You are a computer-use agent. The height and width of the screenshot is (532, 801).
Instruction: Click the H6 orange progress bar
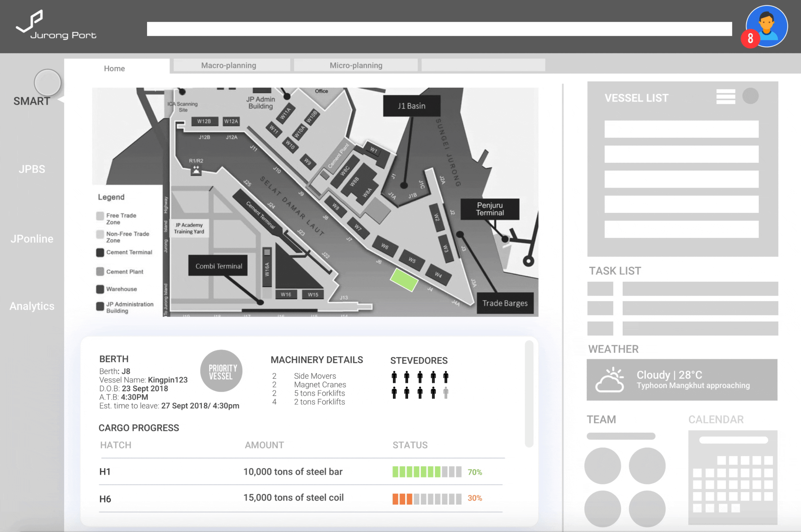point(427,499)
